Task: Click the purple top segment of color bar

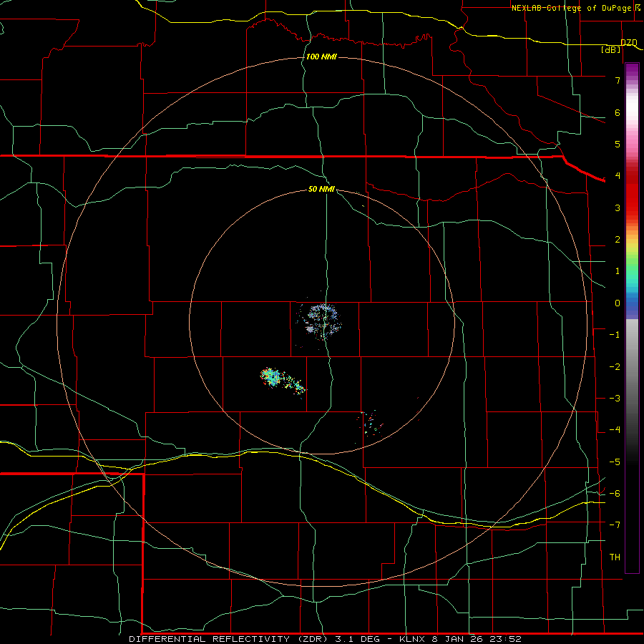Action: click(632, 71)
